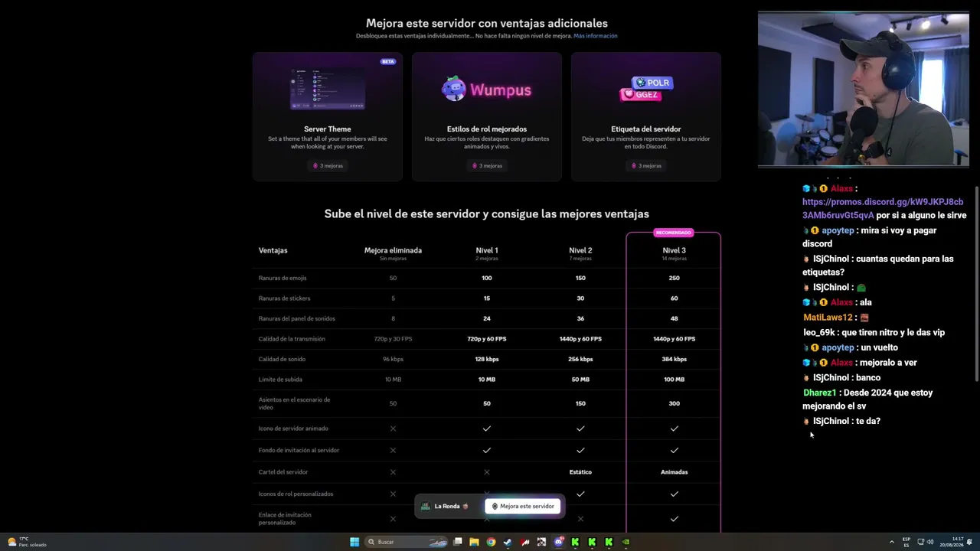Click the Alaxs username above the promo link
The image size is (980, 551).
[841, 188]
